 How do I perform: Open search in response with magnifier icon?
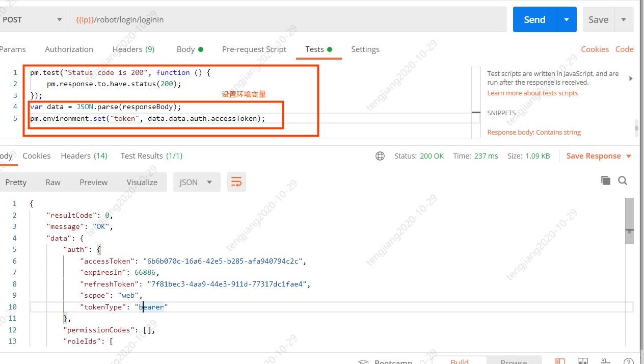click(623, 180)
